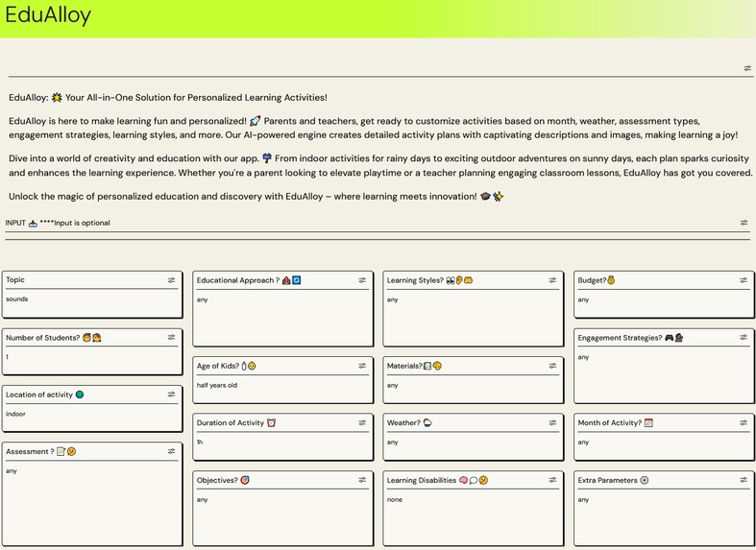
Task: Edit Learning Disabilities field 'none'
Action: click(473, 517)
